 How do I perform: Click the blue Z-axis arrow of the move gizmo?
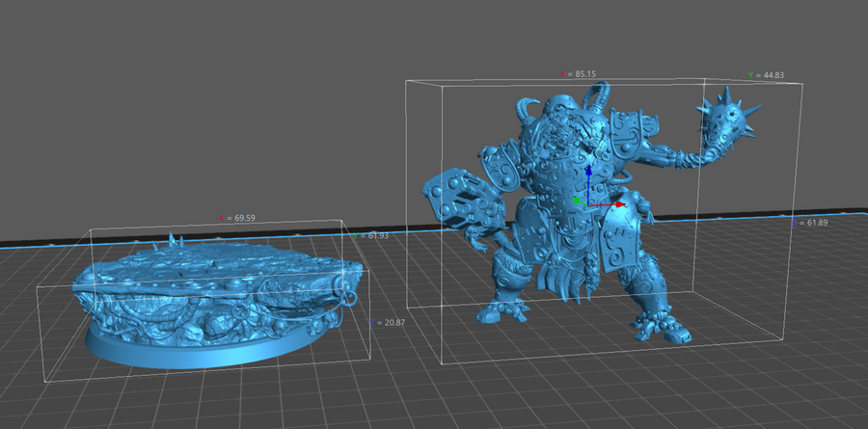[x=589, y=174]
